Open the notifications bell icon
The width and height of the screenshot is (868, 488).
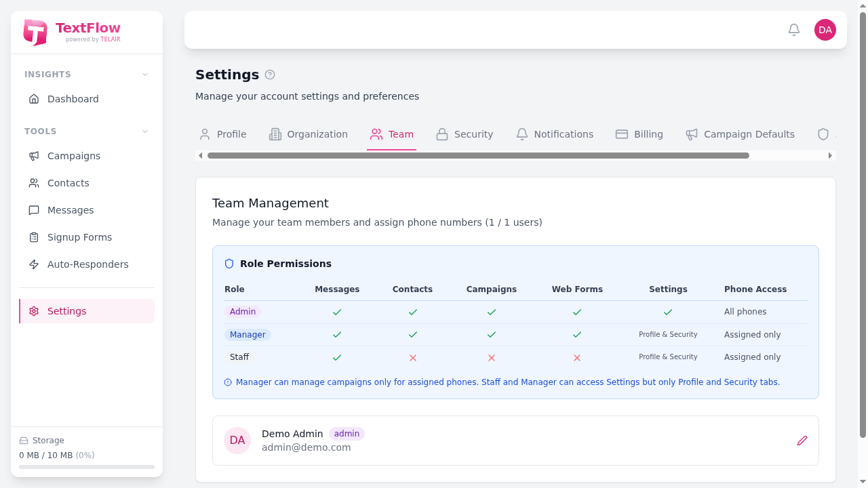pos(793,30)
